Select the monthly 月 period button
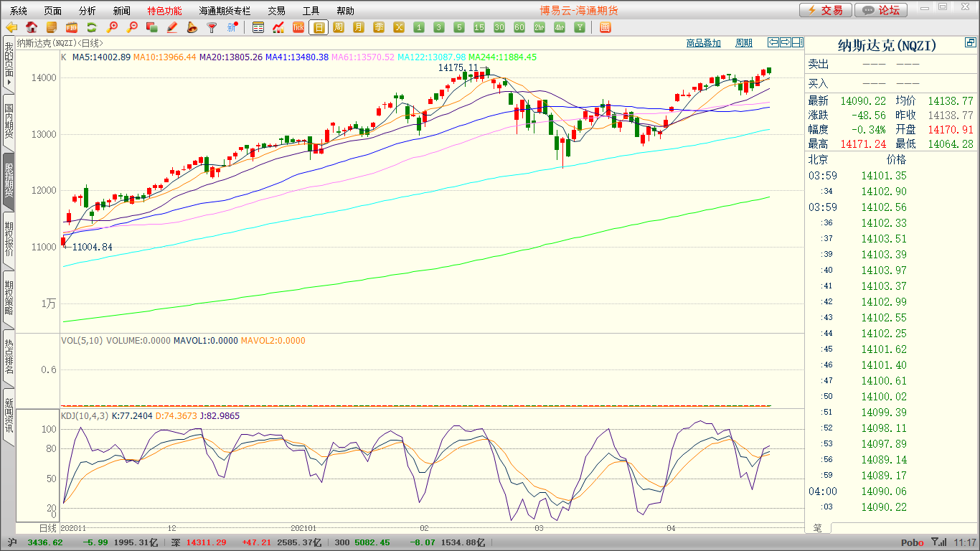This screenshot has height=551, width=980. click(359, 27)
